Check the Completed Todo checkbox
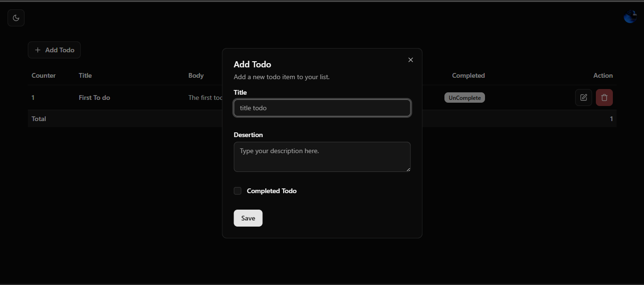 click(x=238, y=191)
